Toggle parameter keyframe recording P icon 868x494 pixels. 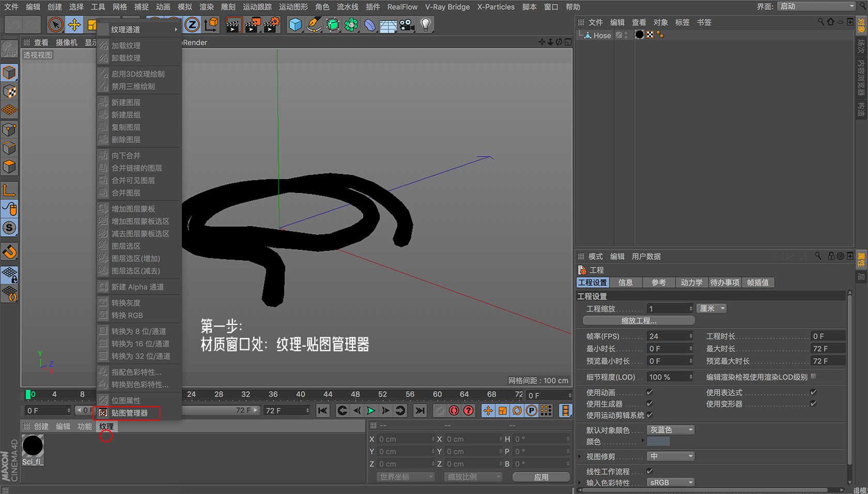[532, 410]
